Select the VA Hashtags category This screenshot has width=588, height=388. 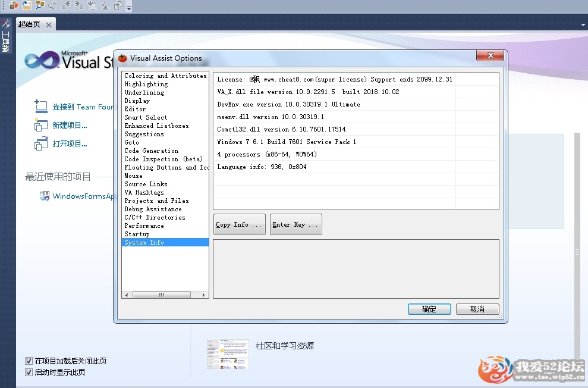pyautogui.click(x=165, y=192)
